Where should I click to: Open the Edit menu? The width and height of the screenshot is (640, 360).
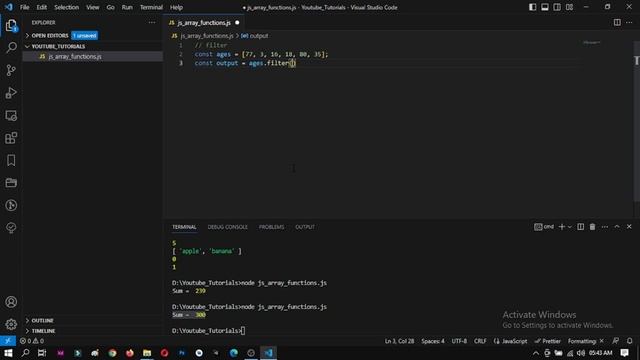pyautogui.click(x=42, y=7)
